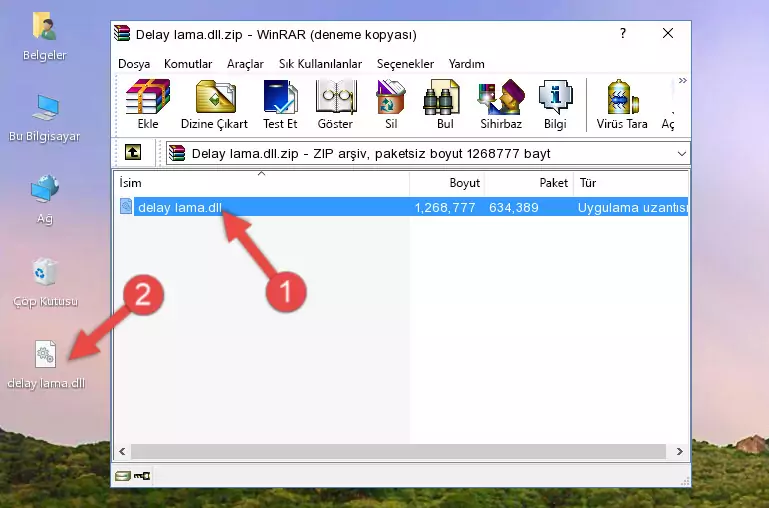
Task: Open the Yardım menu
Action: point(466,64)
